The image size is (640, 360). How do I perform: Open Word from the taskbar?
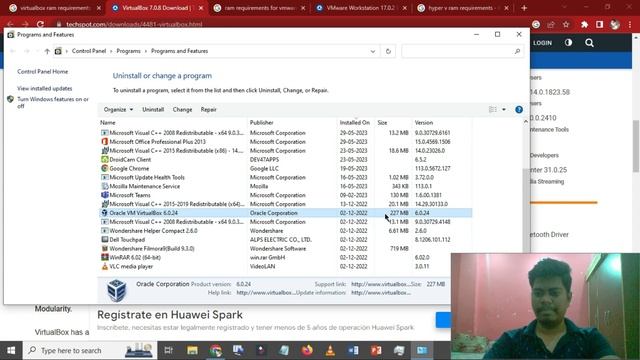coord(353,350)
